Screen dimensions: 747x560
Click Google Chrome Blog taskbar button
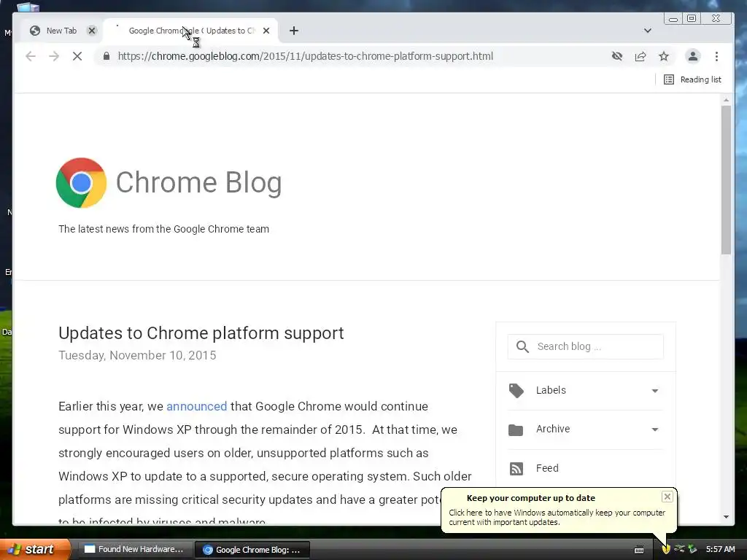tap(252, 550)
